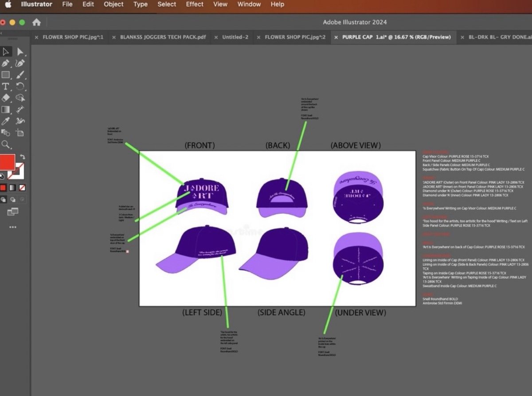The width and height of the screenshot is (532, 396).
Task: Open the File menu
Action: click(67, 4)
